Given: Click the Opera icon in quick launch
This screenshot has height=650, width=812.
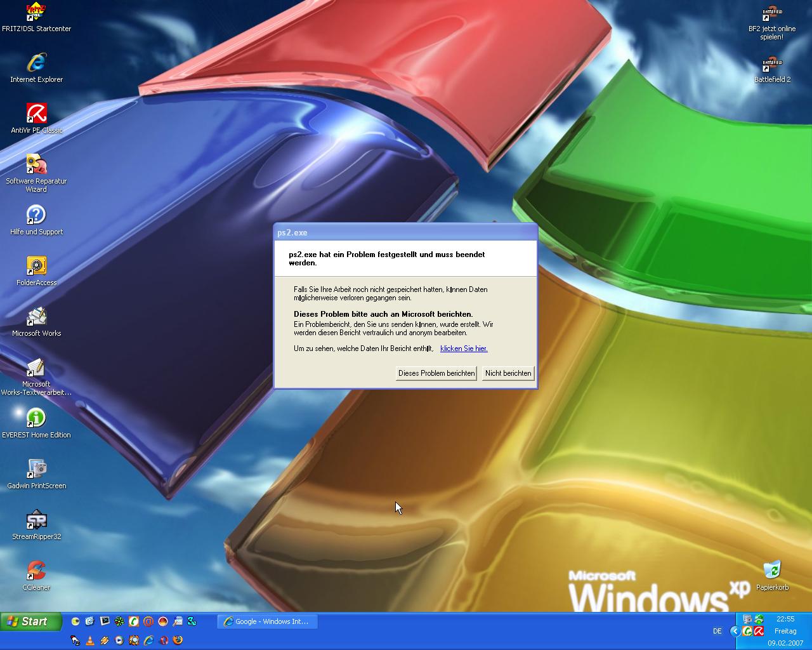Looking at the screenshot, I should (164, 640).
